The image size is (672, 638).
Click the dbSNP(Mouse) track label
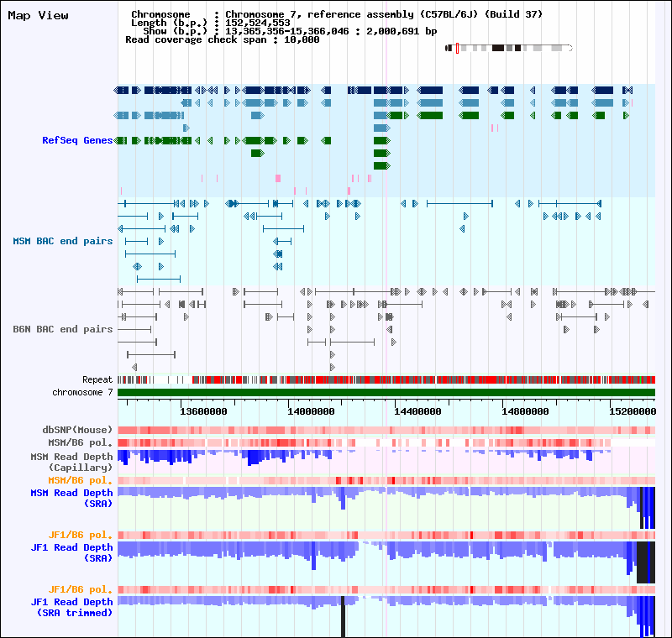[x=77, y=430]
